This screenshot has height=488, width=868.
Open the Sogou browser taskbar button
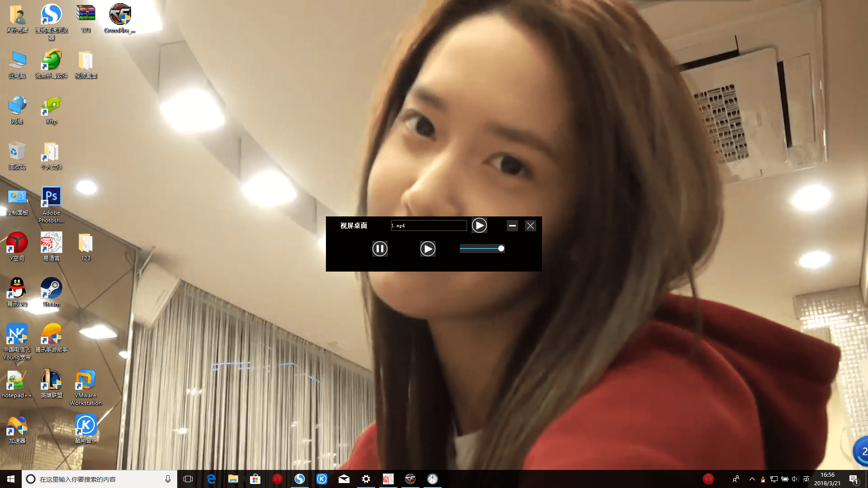pos(300,479)
